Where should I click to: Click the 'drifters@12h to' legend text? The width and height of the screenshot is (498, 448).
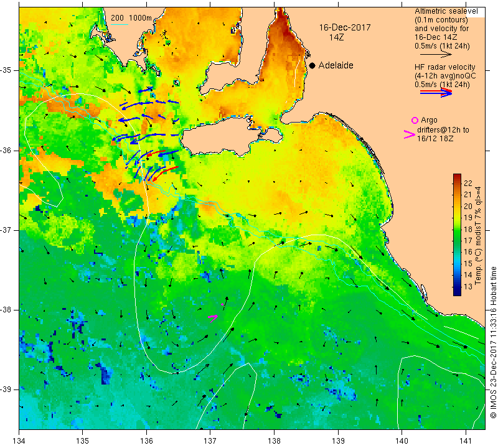point(443,130)
